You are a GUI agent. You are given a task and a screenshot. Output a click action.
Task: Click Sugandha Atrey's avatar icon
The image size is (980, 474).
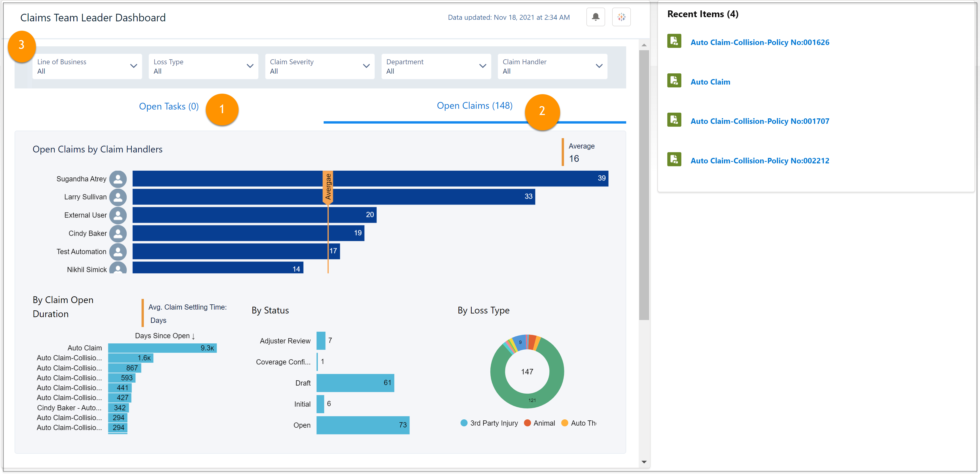[x=118, y=179]
